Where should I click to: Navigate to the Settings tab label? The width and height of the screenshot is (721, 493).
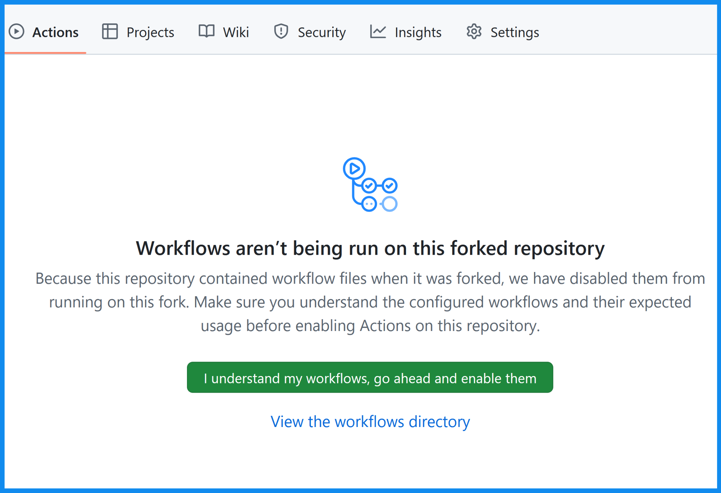pos(514,32)
